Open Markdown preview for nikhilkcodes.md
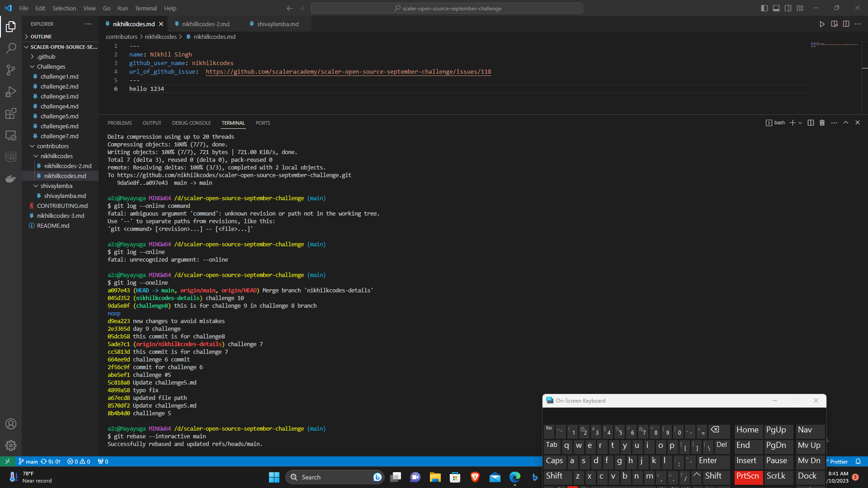Image resolution: width=868 pixels, height=488 pixels. click(x=835, y=24)
